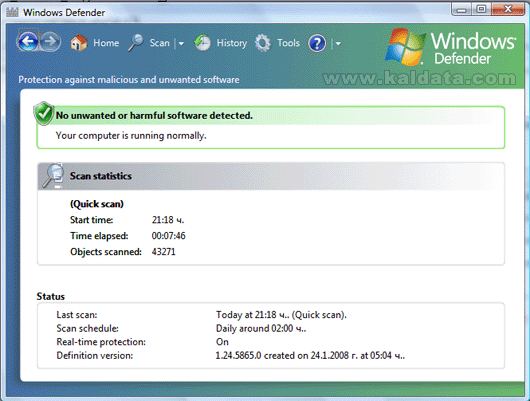The height and width of the screenshot is (401, 530).
Task: Select 'No unwanted or harmful software detected.' text
Action: 154,116
